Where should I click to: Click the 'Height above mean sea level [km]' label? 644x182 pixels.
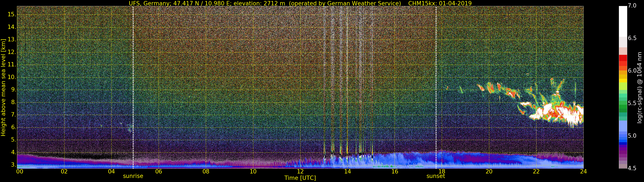[x=3, y=87]
